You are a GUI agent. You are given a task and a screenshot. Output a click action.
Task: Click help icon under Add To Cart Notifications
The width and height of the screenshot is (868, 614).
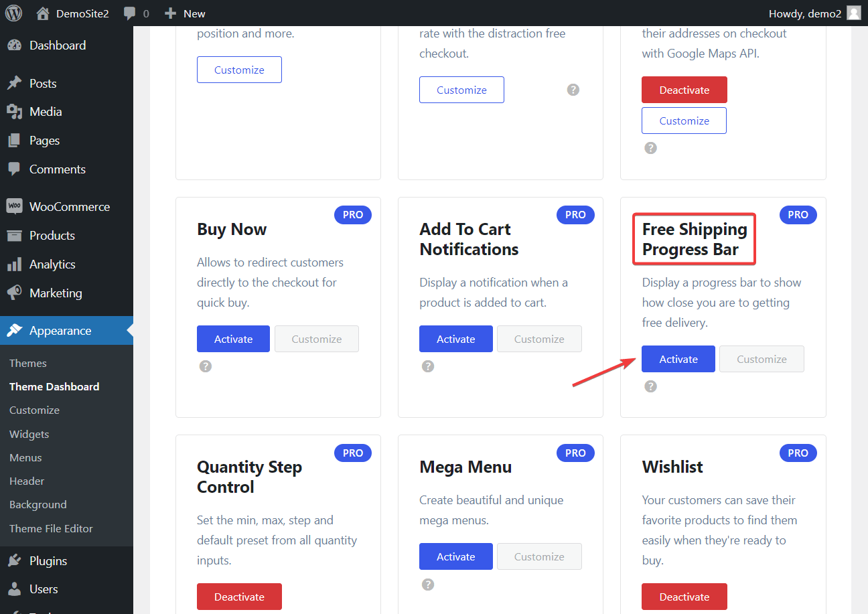(428, 366)
